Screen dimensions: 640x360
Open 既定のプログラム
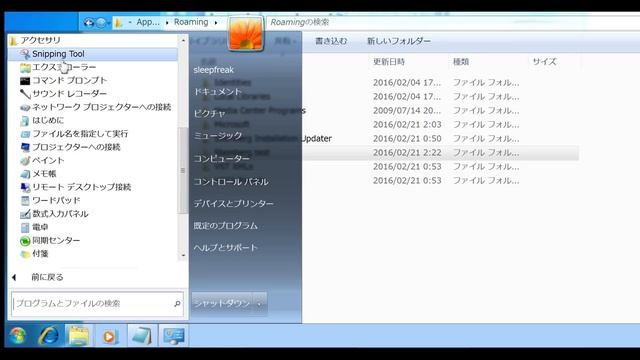coord(225,226)
